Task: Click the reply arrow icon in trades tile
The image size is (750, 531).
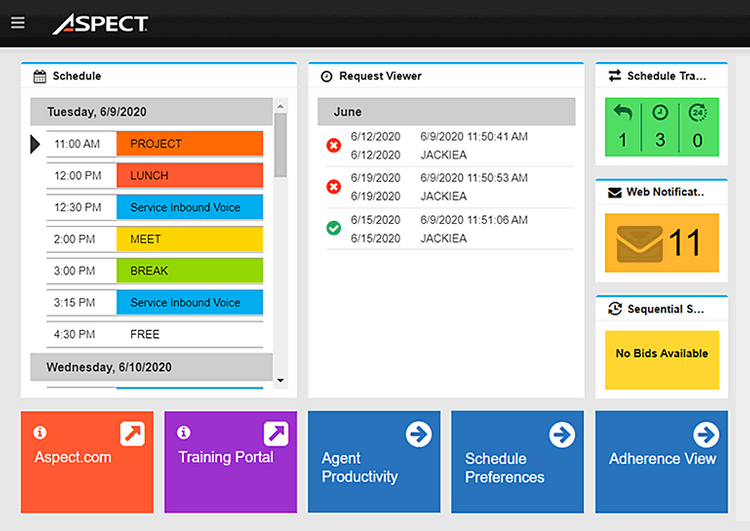Action: click(x=622, y=113)
